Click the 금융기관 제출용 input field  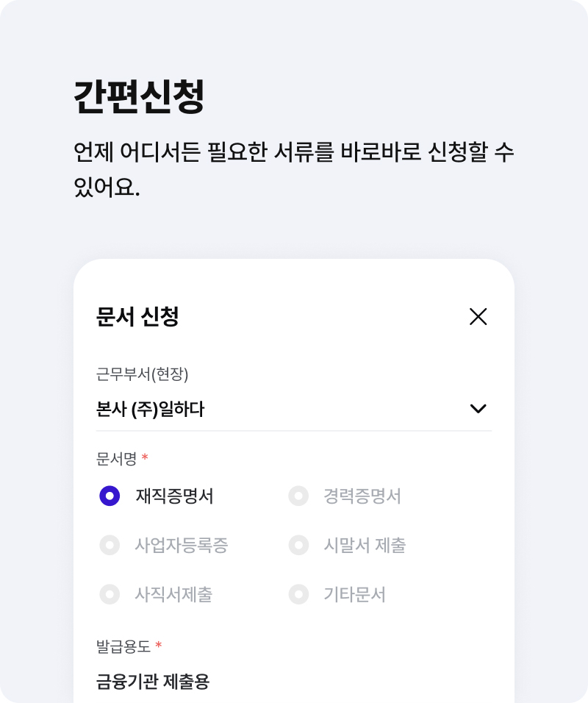[x=294, y=682]
